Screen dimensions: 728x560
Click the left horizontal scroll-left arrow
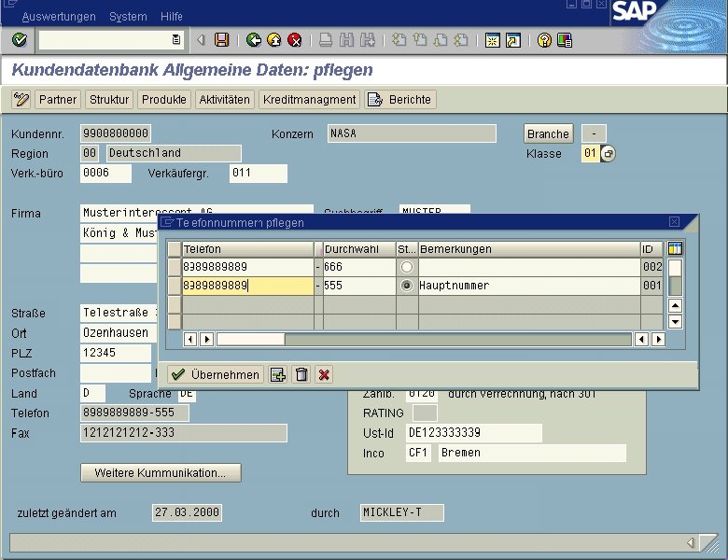pyautogui.click(x=189, y=340)
